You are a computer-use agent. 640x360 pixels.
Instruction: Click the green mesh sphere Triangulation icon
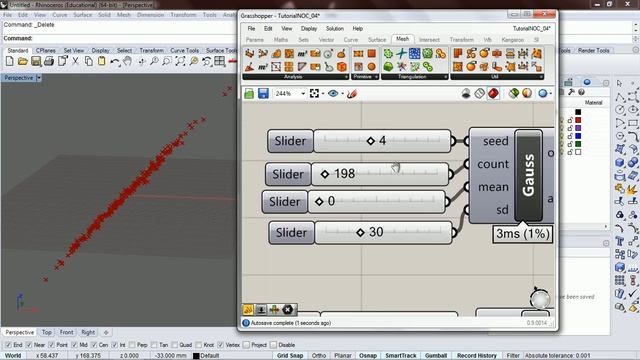click(388, 66)
